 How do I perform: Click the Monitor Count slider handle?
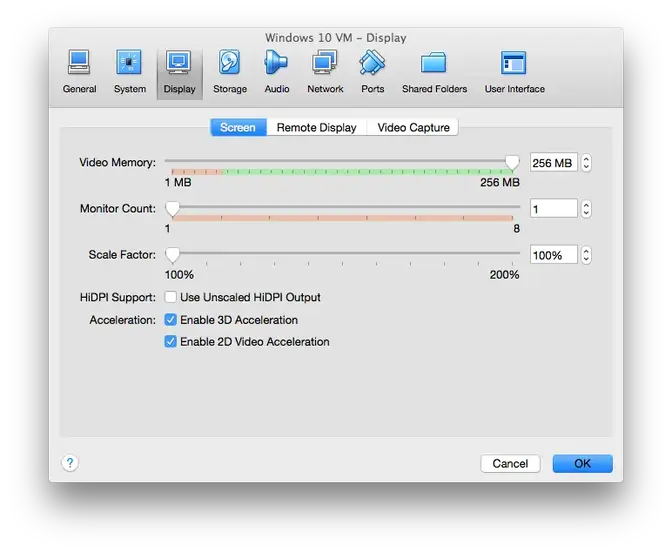click(x=172, y=209)
